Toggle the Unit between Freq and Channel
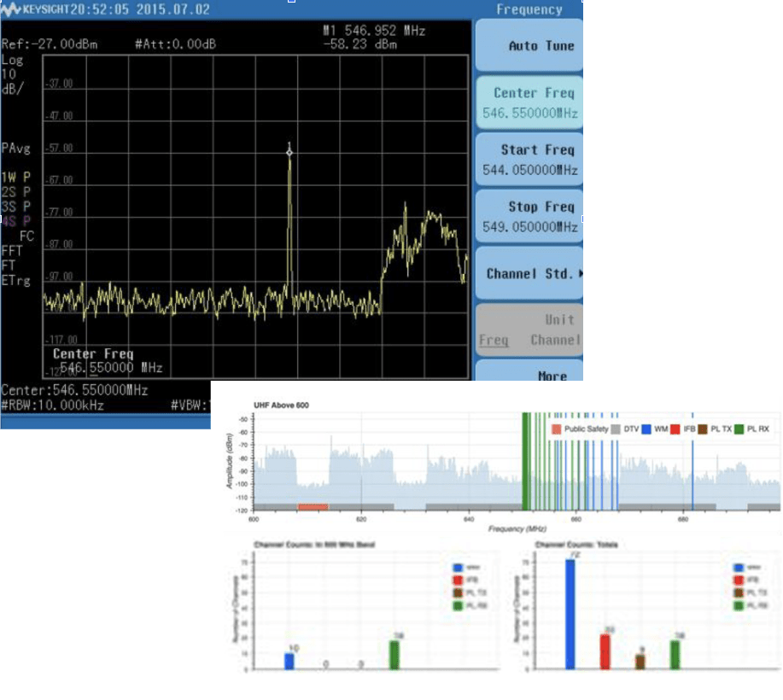Viewport: 783px width, 700px height. [529, 328]
